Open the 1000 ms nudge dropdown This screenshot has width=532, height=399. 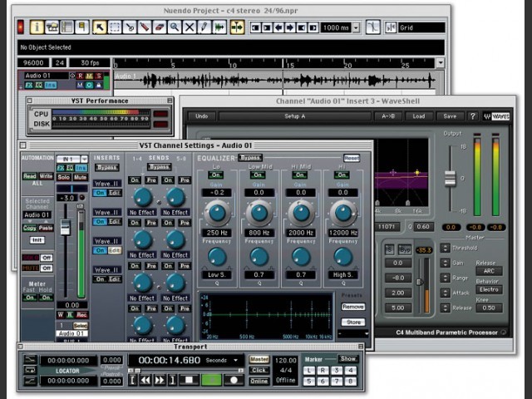point(357,27)
